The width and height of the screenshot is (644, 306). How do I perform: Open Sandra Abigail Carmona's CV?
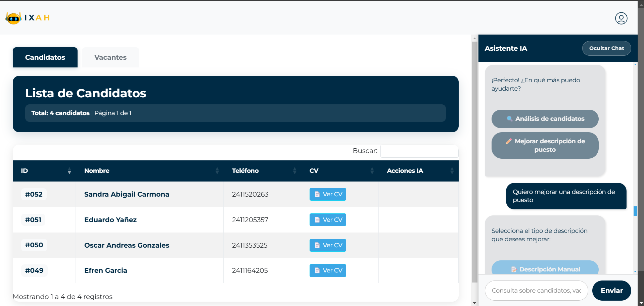(328, 194)
